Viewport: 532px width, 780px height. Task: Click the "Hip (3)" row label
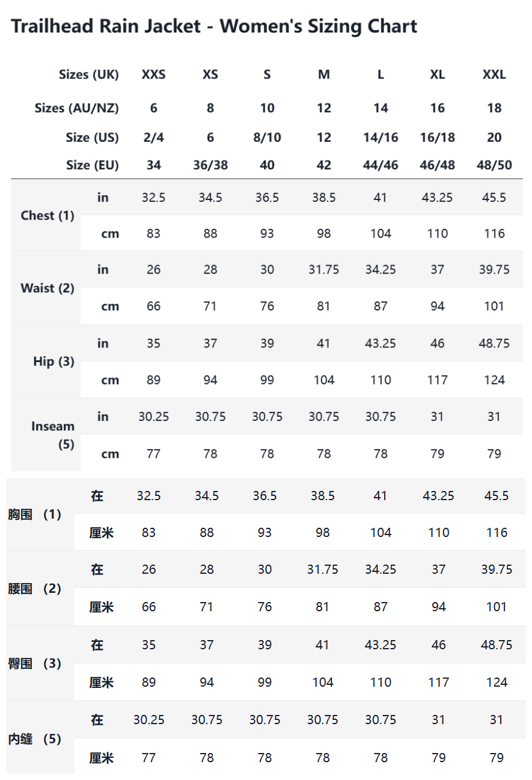(53, 361)
